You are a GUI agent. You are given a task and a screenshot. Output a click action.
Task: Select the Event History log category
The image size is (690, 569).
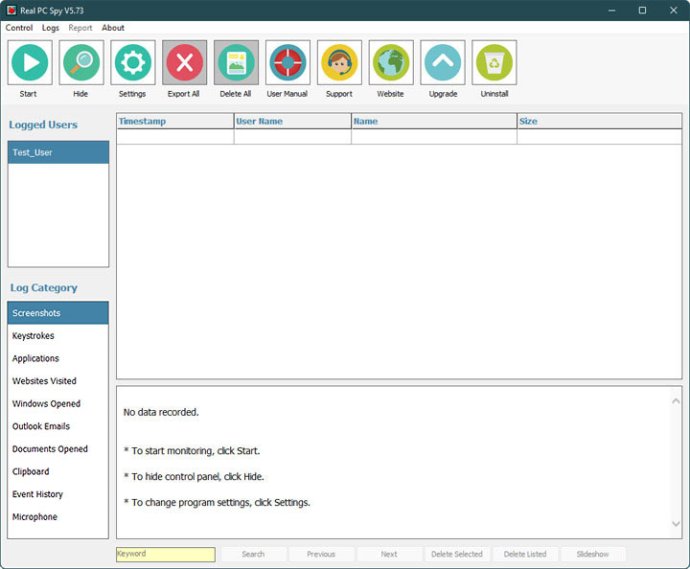tap(58, 494)
